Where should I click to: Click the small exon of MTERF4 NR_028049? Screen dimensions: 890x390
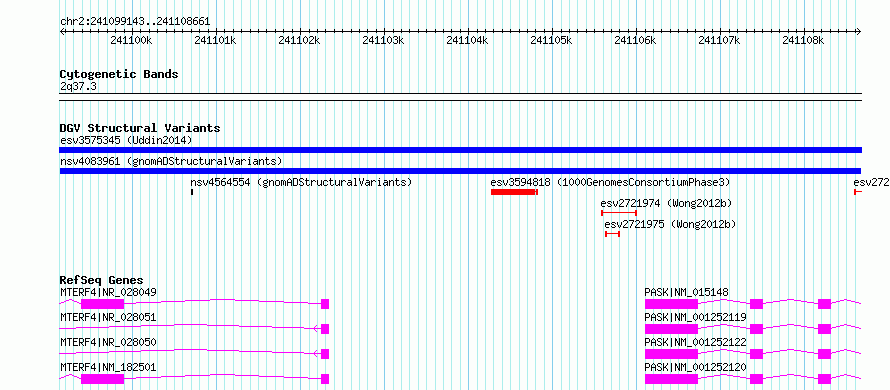coord(325,304)
